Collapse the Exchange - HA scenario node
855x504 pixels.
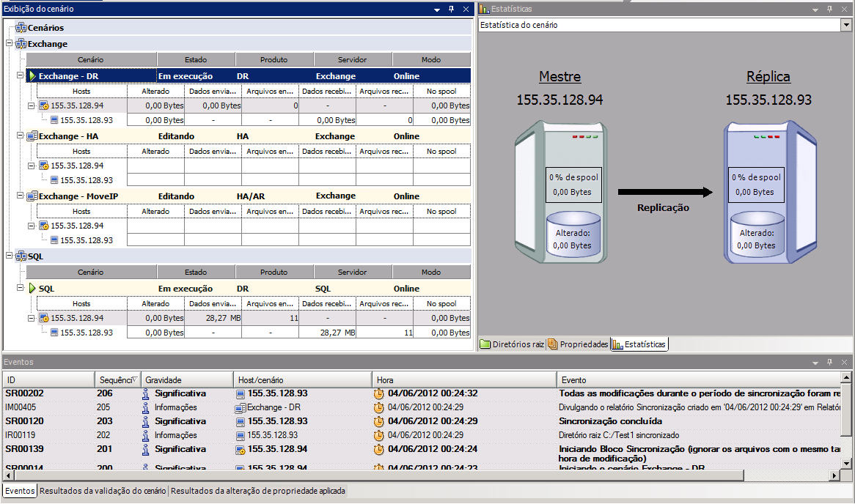click(20, 136)
